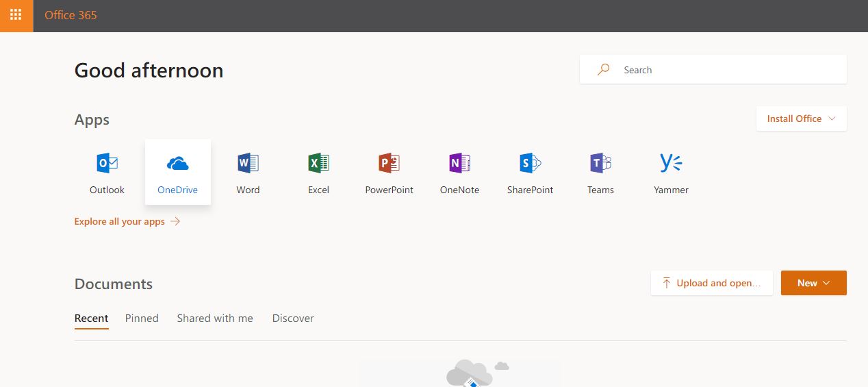Open the Outlook app
The height and width of the screenshot is (387, 868).
pos(107,173)
